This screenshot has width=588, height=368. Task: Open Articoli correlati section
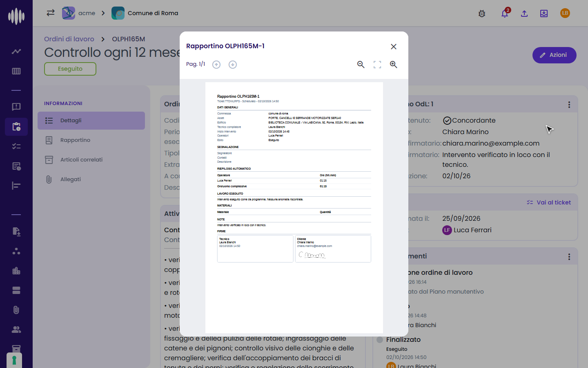click(x=91, y=160)
